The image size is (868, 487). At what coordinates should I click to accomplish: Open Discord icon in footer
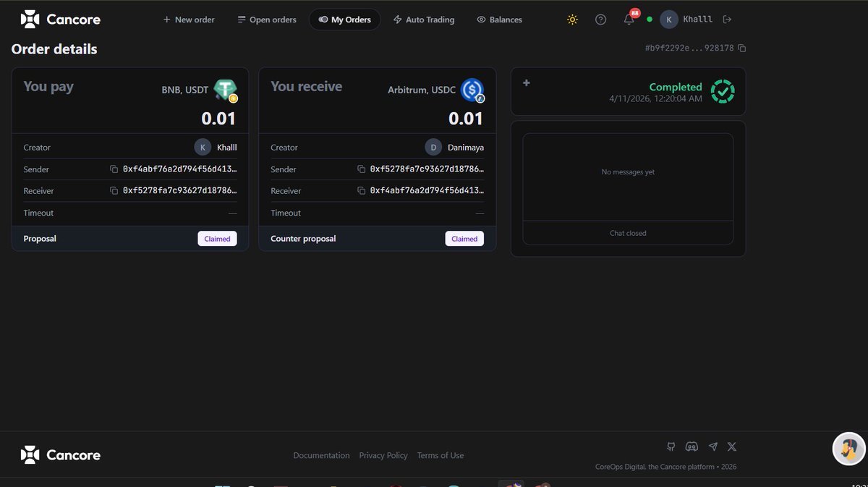(692, 447)
